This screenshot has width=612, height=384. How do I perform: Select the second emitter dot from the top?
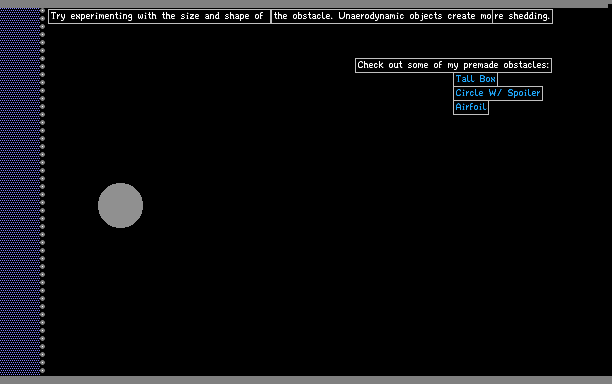(42, 18)
